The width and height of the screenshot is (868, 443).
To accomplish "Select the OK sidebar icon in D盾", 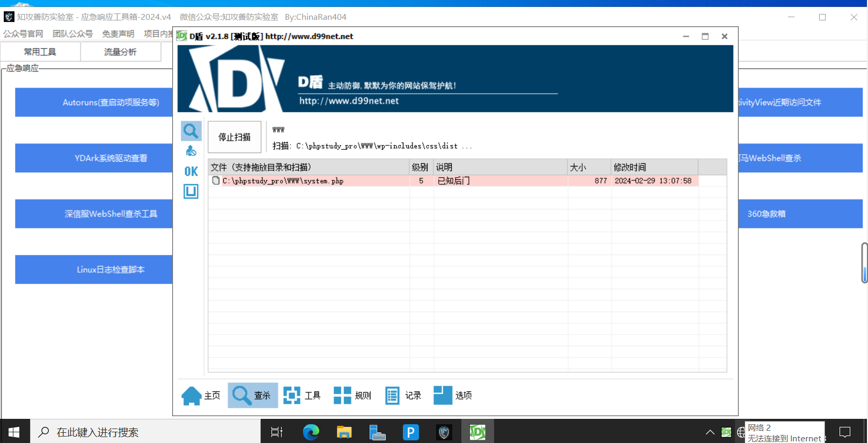I will tap(191, 171).
